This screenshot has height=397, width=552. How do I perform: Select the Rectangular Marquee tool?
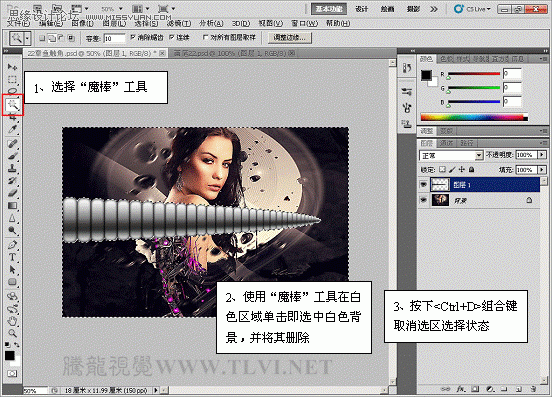12,80
